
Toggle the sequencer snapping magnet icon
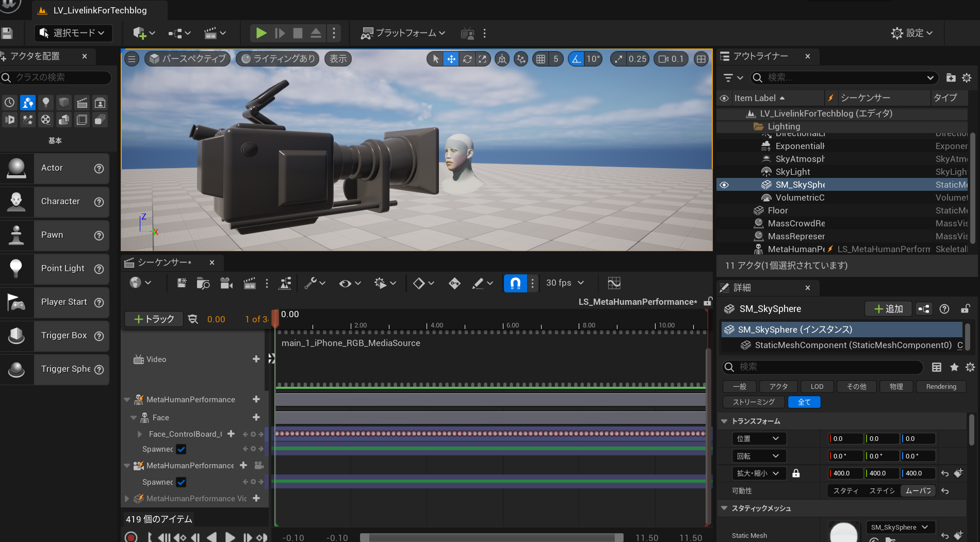point(515,283)
